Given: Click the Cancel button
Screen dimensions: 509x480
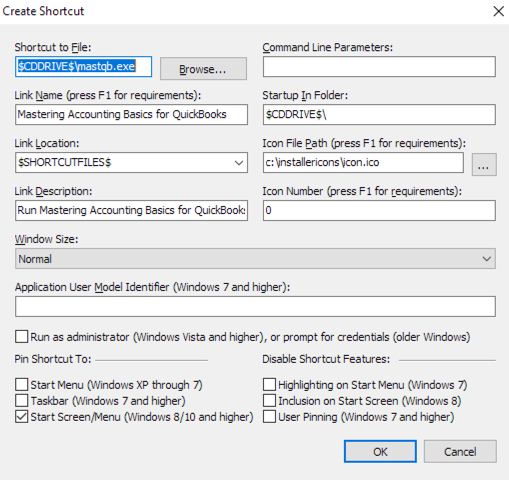Looking at the screenshot, I should tap(460, 452).
